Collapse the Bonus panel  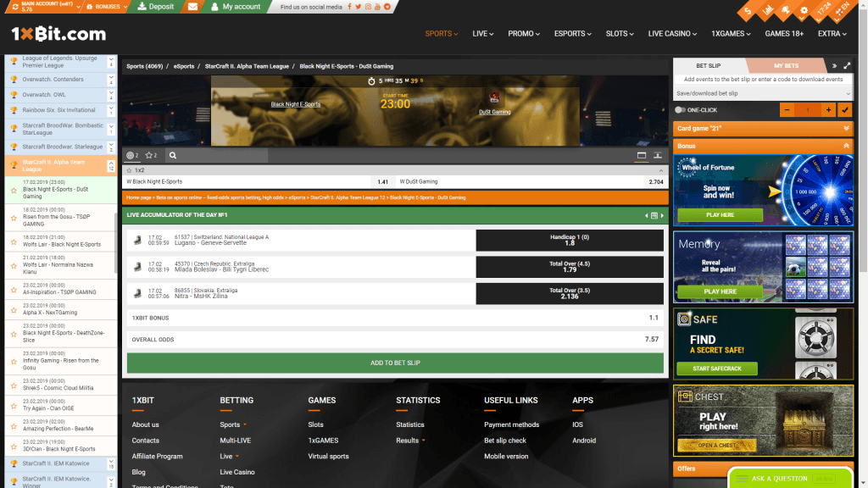[763, 146]
